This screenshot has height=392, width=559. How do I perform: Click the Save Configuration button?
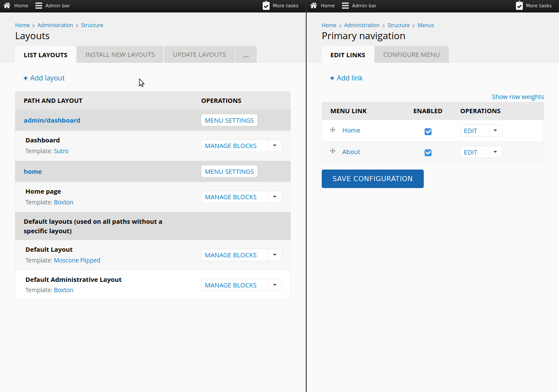tap(373, 179)
